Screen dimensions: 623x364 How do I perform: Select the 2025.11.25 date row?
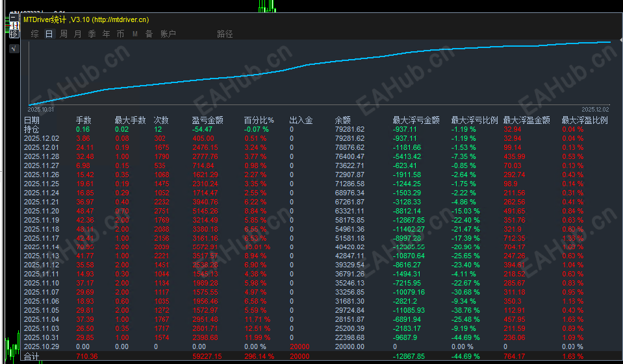(x=42, y=184)
